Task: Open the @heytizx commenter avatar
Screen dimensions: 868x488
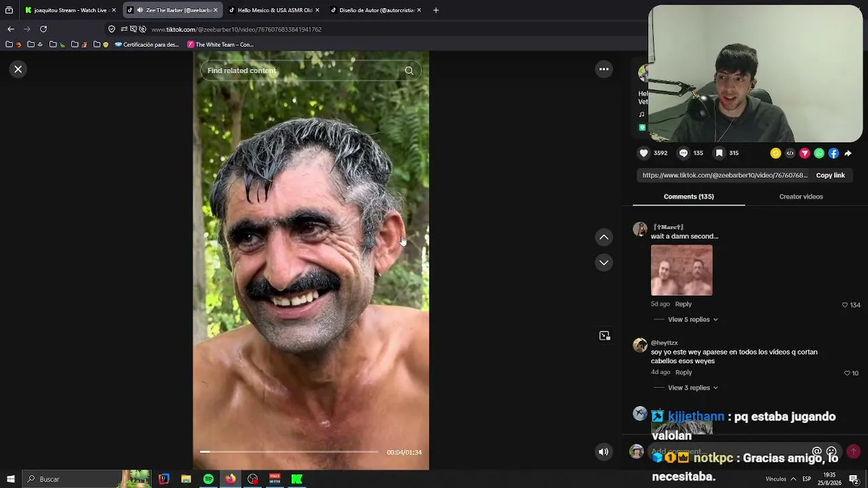Action: [x=640, y=346]
